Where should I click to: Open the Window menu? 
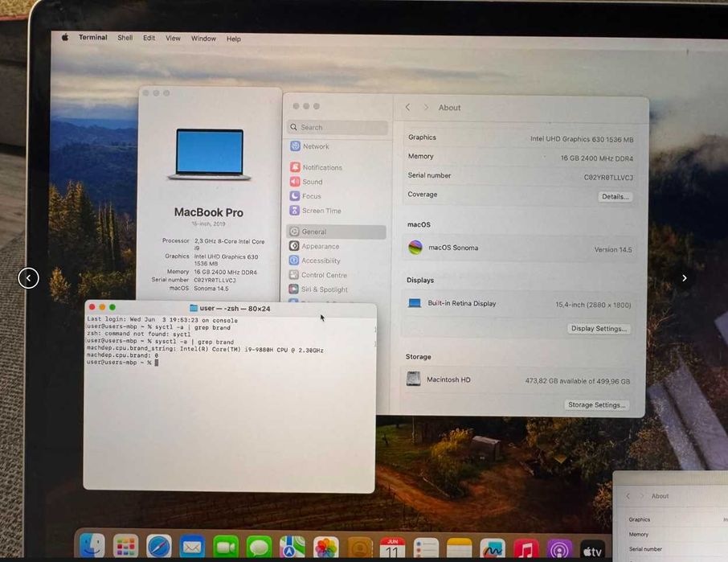(x=203, y=39)
